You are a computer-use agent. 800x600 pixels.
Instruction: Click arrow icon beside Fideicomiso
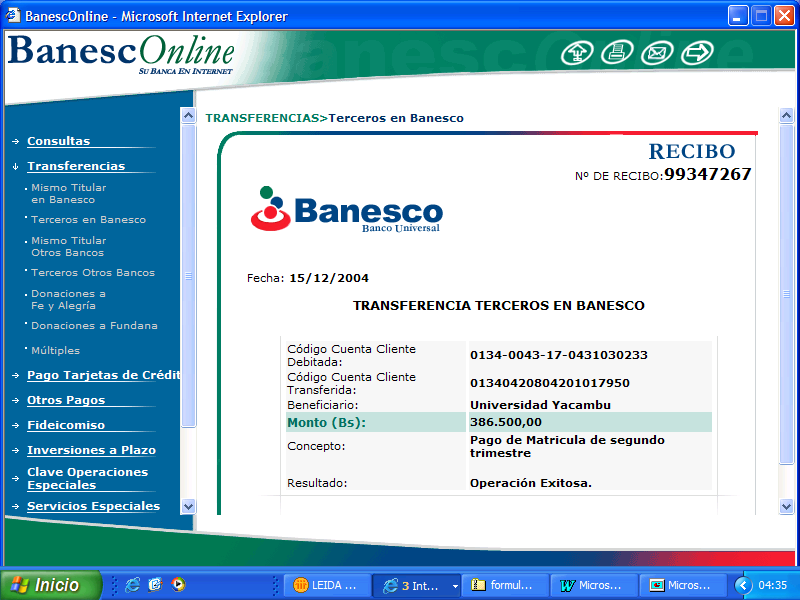pyautogui.click(x=16, y=426)
